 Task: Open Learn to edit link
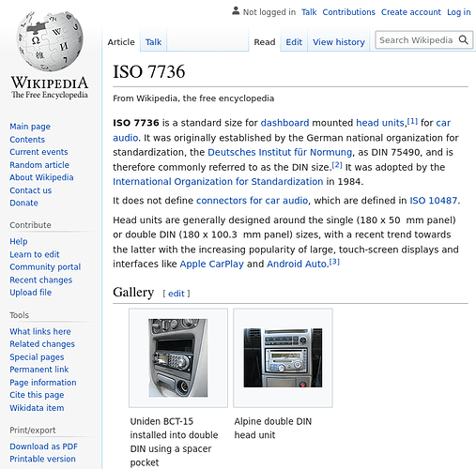pyautogui.click(x=35, y=254)
